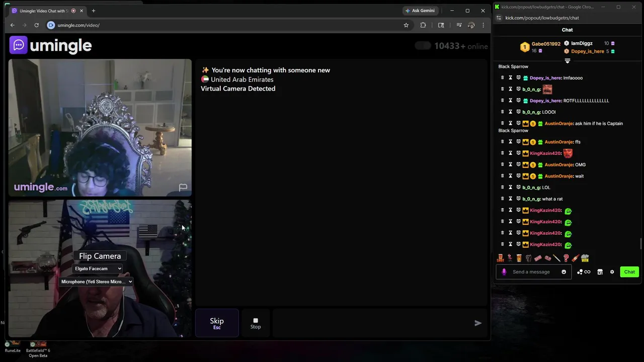
Task: Open b_0_n_g's profile from the 'LOOOl' message
Action: pyautogui.click(x=531, y=112)
